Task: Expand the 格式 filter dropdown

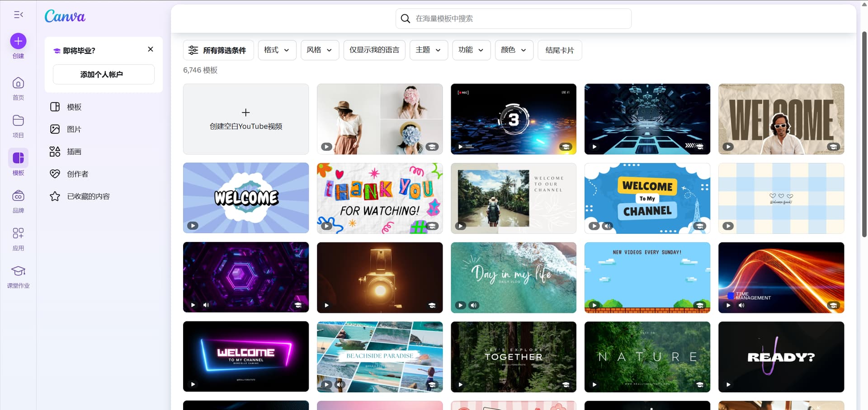Action: (x=277, y=50)
